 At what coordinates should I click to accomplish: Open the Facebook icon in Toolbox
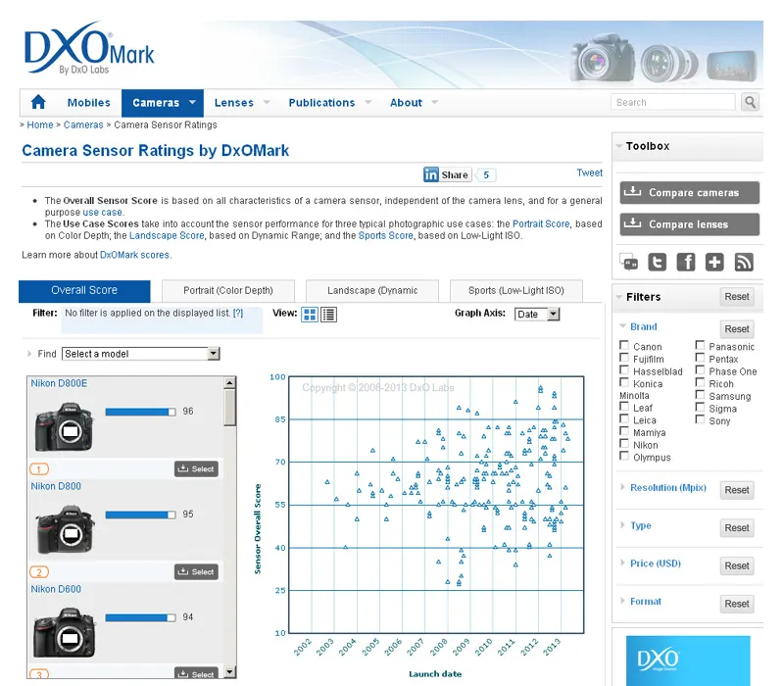(x=685, y=262)
